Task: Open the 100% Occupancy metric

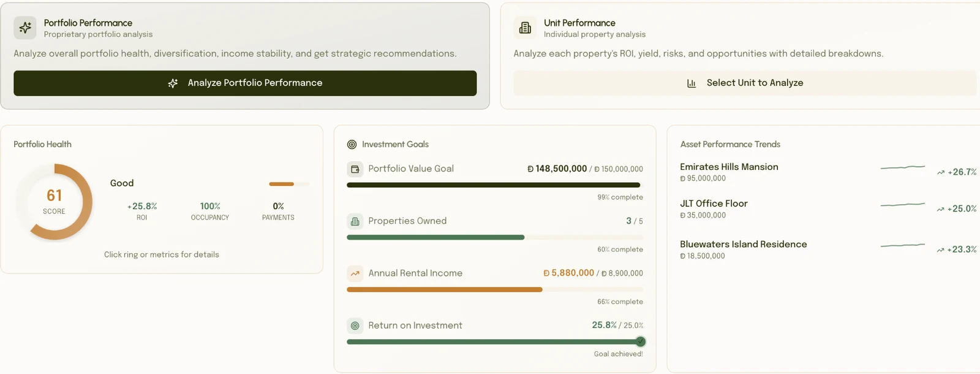Action: tap(210, 211)
